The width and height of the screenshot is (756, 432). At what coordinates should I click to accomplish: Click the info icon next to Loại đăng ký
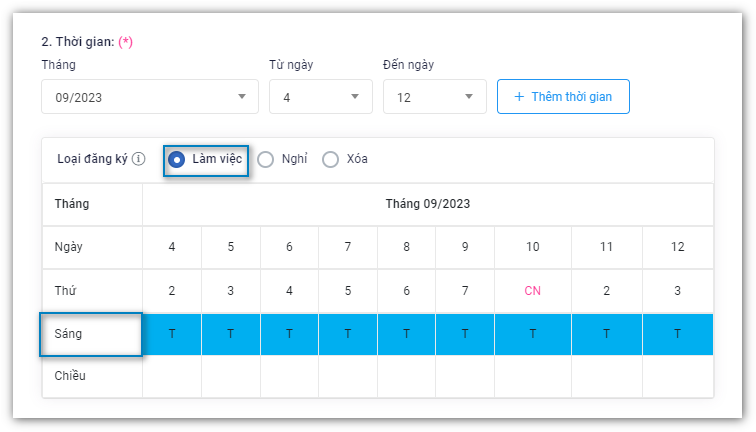point(139,159)
